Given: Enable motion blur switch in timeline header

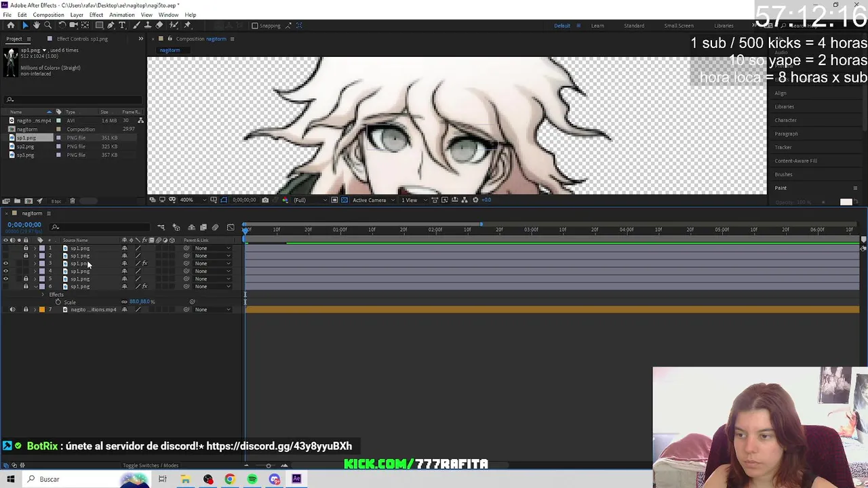Looking at the screenshot, I should [x=215, y=228].
